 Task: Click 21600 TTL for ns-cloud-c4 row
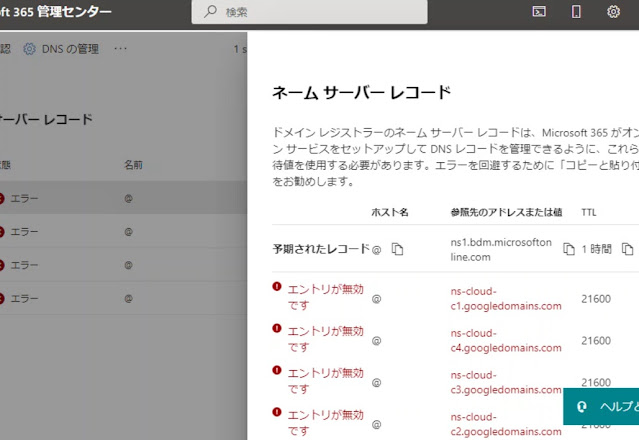[596, 341]
